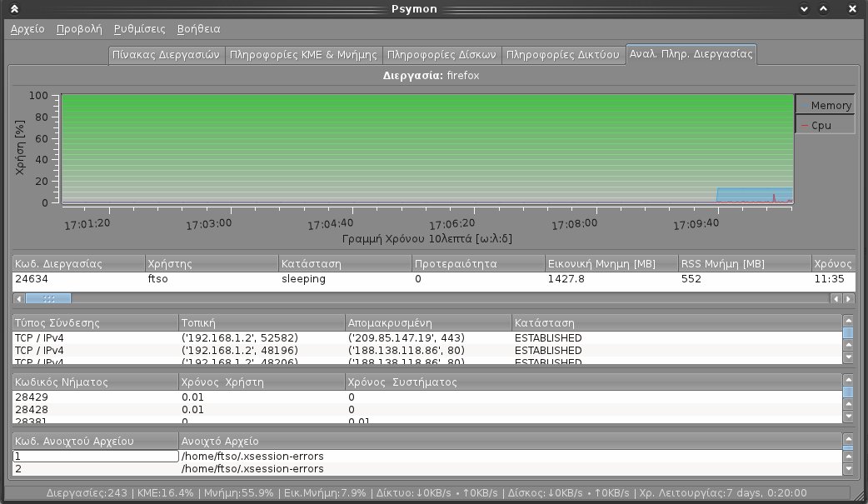Sort by Τοπική column header

pos(262,323)
